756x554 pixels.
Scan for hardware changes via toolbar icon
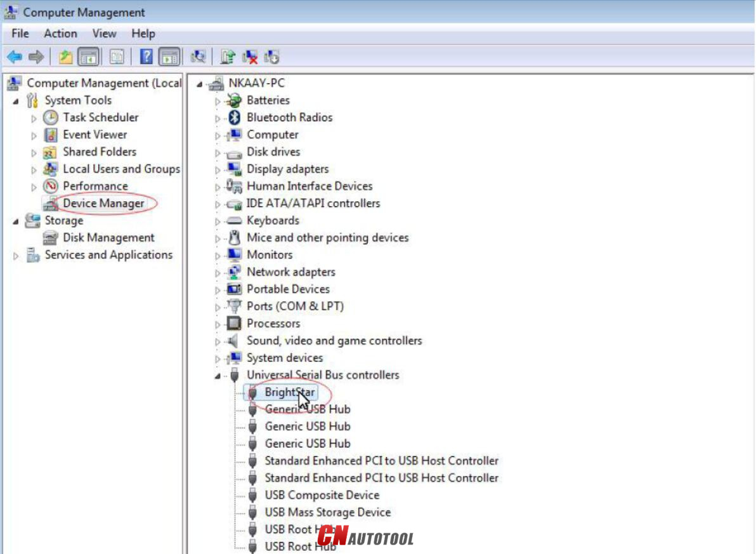point(198,57)
